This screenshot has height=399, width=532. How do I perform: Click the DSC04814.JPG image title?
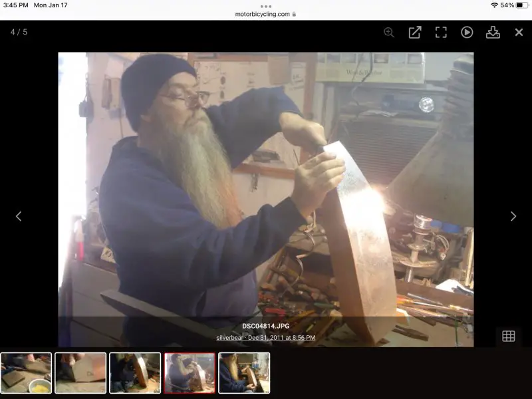tap(265, 327)
